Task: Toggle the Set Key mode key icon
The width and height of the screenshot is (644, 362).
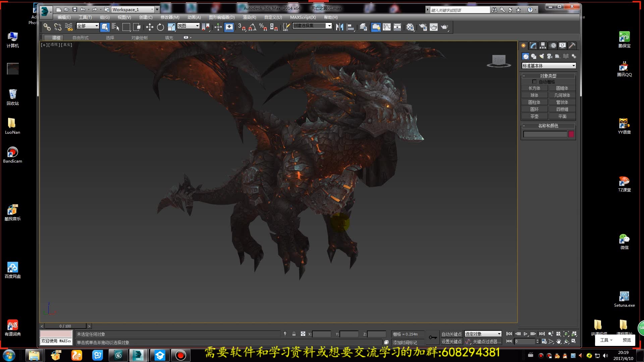Action: tap(433, 338)
